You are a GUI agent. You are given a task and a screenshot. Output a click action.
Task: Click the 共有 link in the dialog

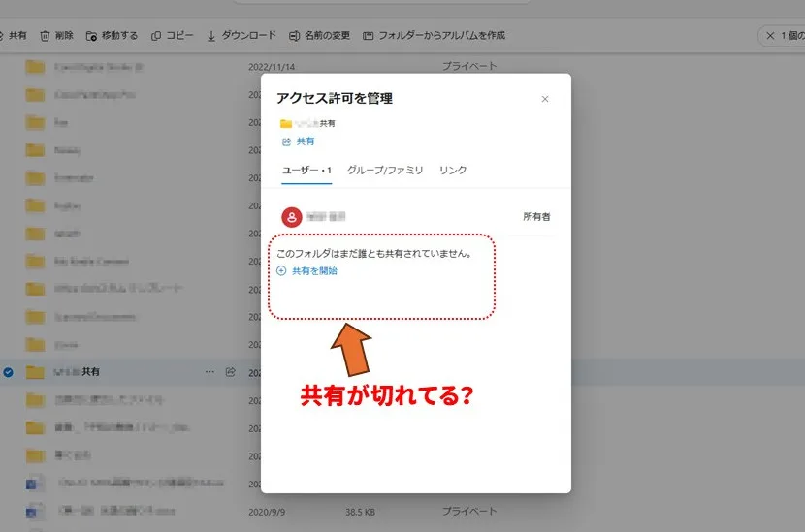pos(299,141)
